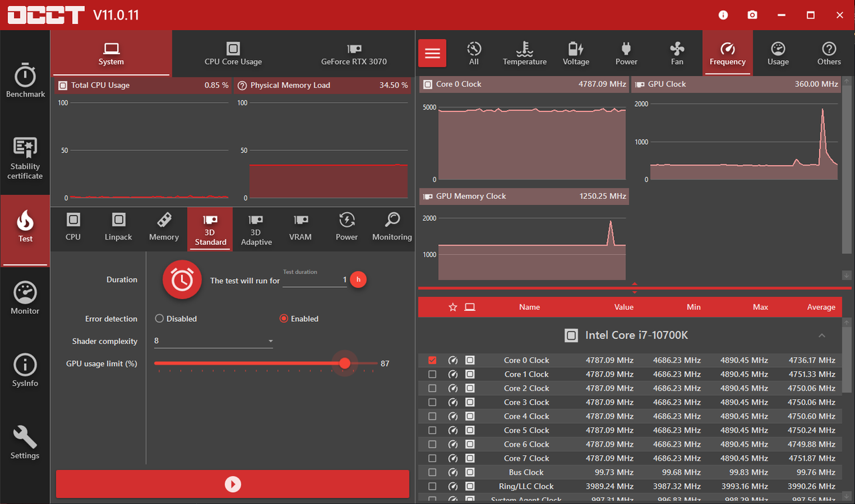Check the Core 1 Clock checkbox
The height and width of the screenshot is (504, 855).
tap(432, 374)
